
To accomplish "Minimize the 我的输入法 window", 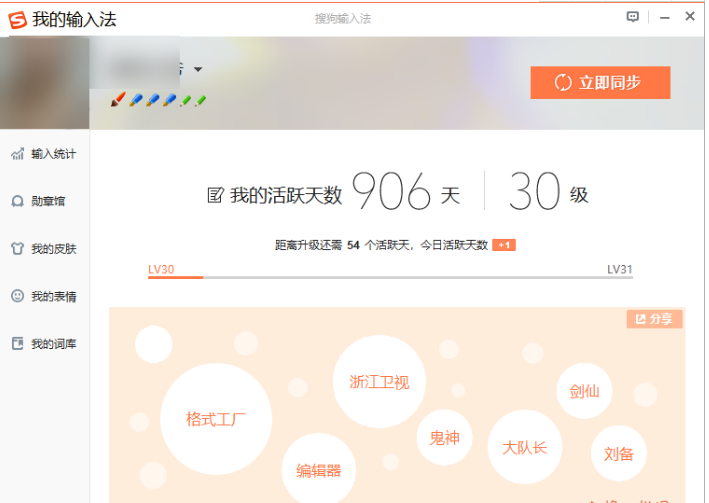I will (x=665, y=18).
